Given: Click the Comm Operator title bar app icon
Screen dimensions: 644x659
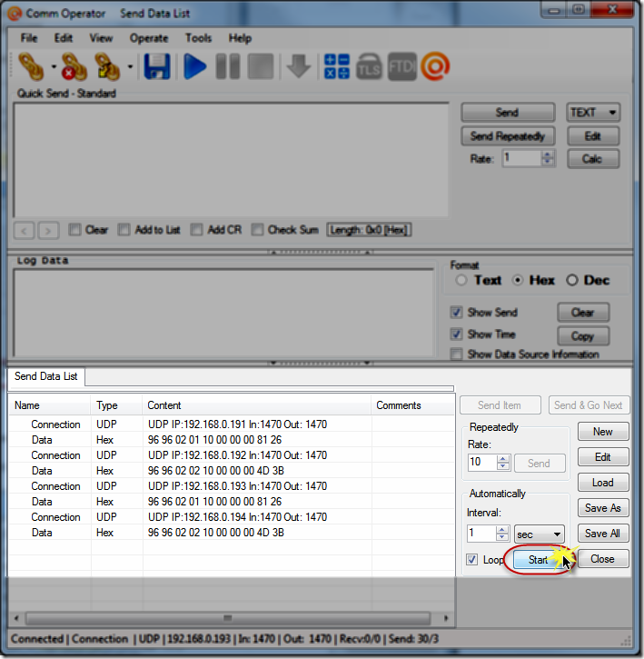Looking at the screenshot, I should point(15,14).
